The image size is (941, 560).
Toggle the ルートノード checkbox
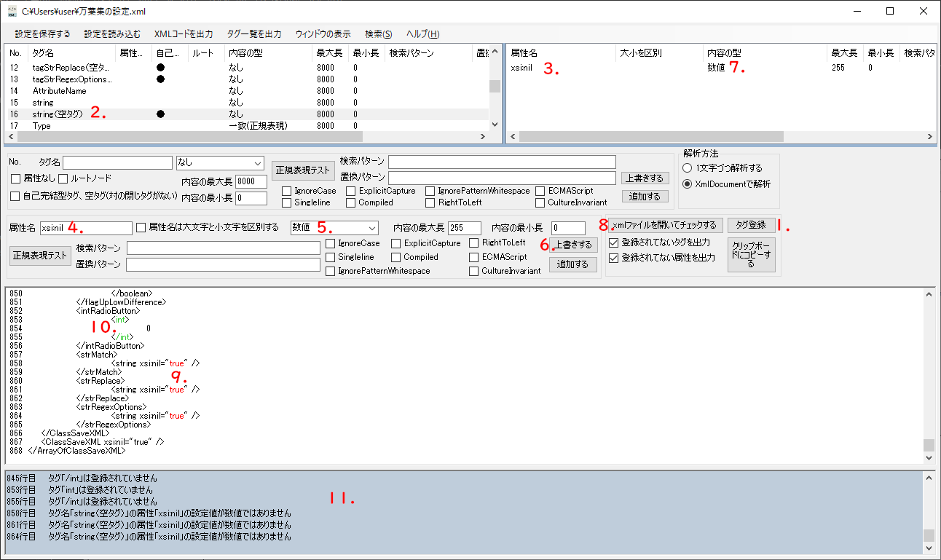click(x=63, y=179)
